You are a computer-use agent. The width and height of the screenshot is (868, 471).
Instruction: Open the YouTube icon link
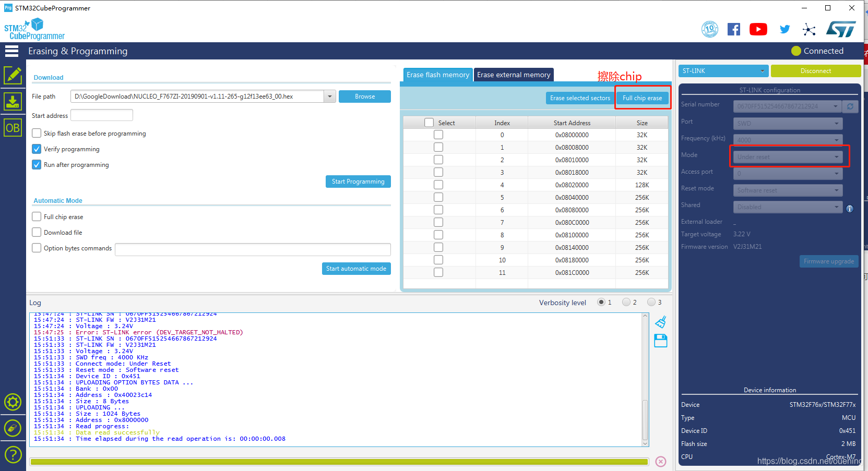[758, 29]
